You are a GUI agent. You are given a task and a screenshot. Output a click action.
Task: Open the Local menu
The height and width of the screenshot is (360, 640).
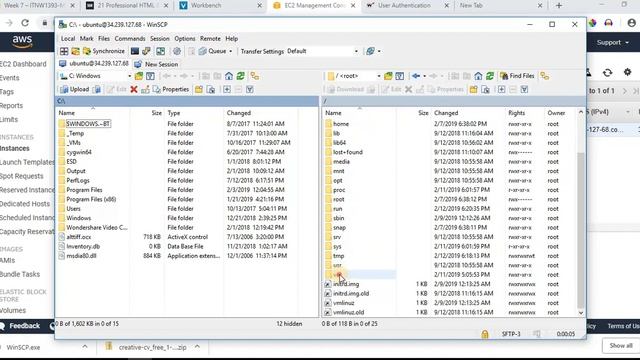[x=68, y=38]
